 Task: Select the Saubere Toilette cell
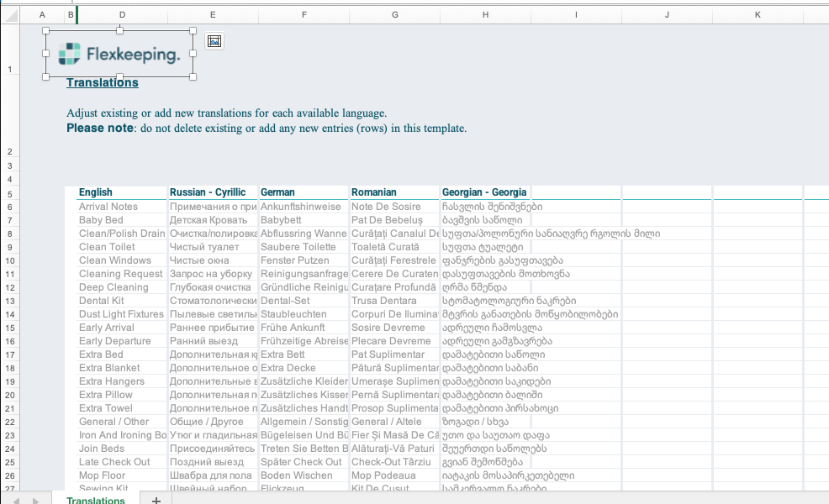tap(304, 247)
